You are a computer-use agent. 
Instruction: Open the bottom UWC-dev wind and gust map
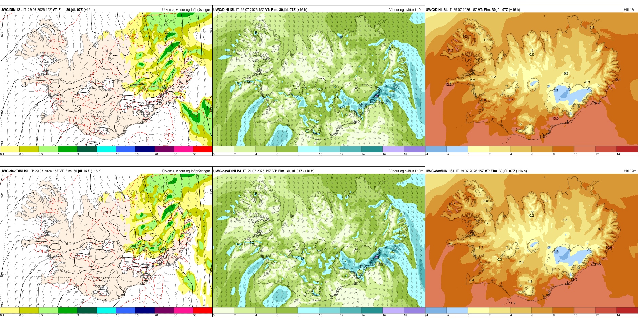[x=319, y=241]
